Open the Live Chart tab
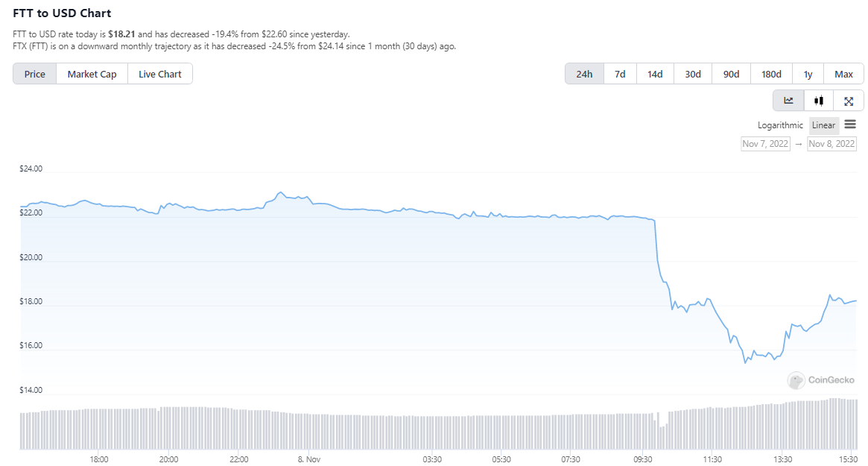The height and width of the screenshot is (466, 868). point(159,74)
